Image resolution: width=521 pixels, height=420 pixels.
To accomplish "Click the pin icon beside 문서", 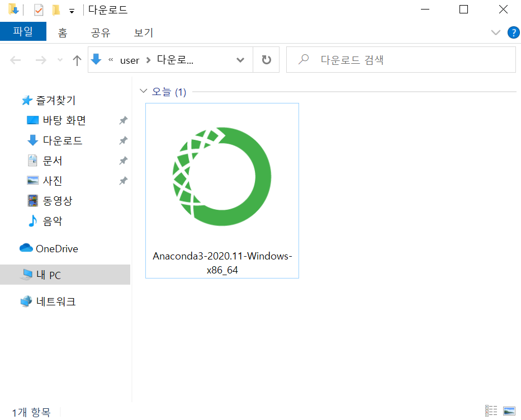I will [x=124, y=161].
